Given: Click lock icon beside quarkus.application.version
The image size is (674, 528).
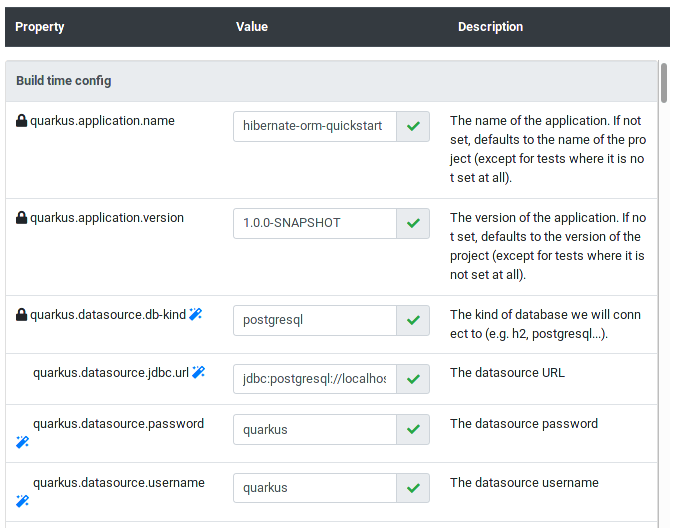Looking at the screenshot, I should 21,218.
